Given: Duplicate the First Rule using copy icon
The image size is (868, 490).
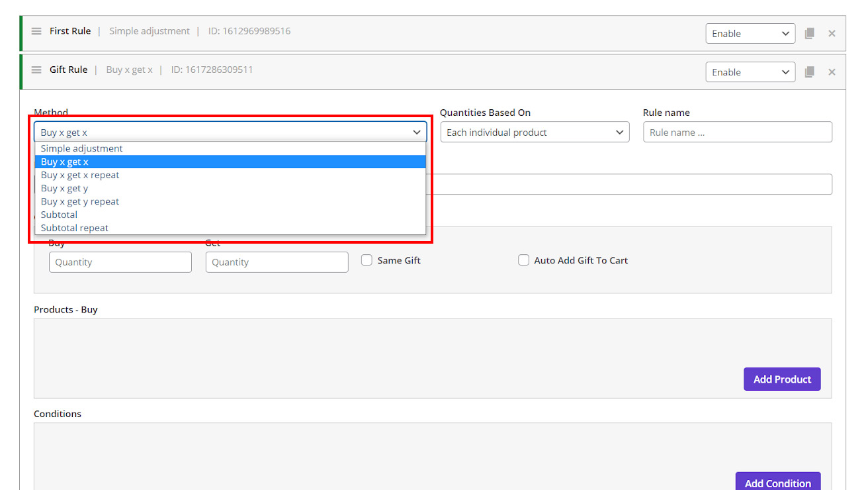Looking at the screenshot, I should click(x=809, y=34).
